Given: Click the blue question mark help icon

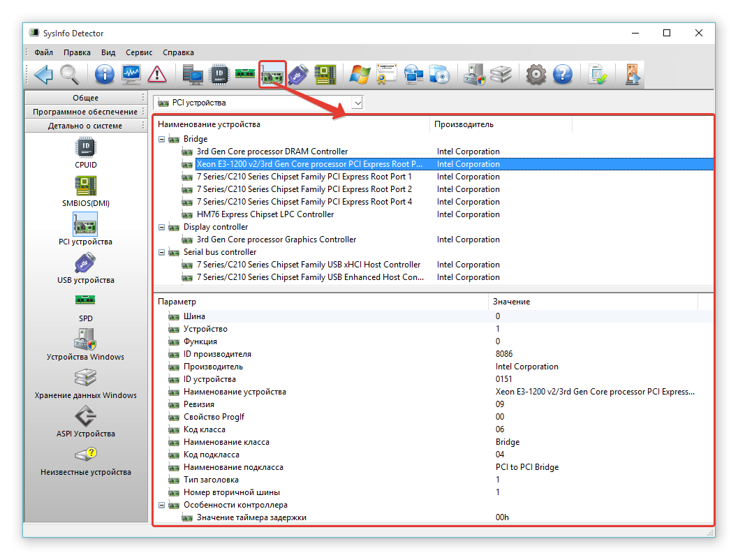Looking at the screenshot, I should 563,74.
